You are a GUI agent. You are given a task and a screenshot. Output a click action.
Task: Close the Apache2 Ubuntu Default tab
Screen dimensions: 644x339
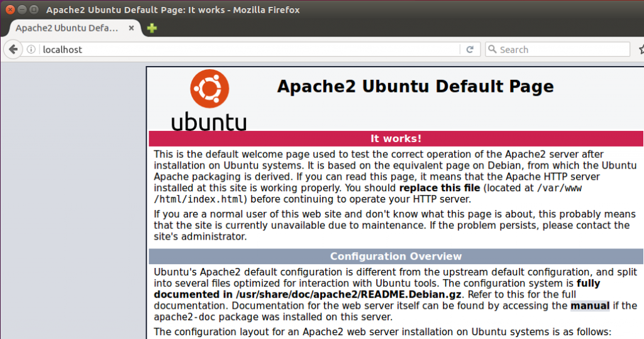click(x=131, y=28)
